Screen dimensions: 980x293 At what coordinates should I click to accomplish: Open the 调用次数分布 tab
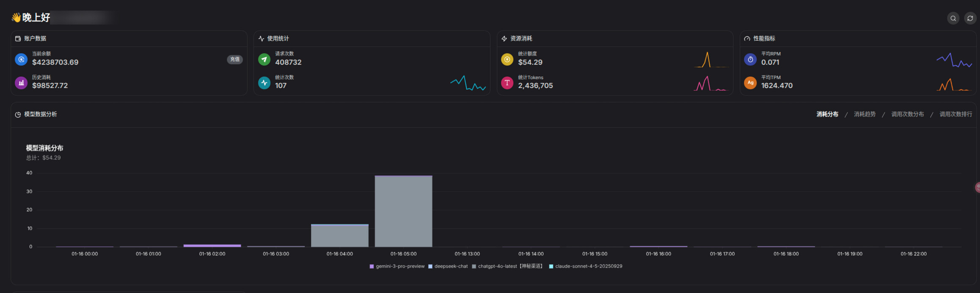point(907,114)
